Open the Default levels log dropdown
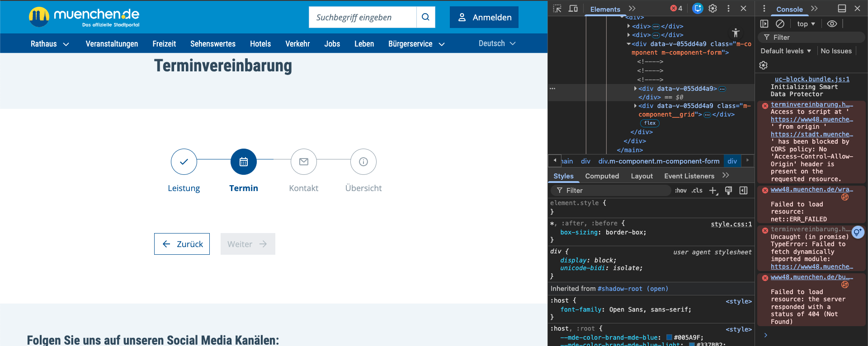 tap(785, 51)
